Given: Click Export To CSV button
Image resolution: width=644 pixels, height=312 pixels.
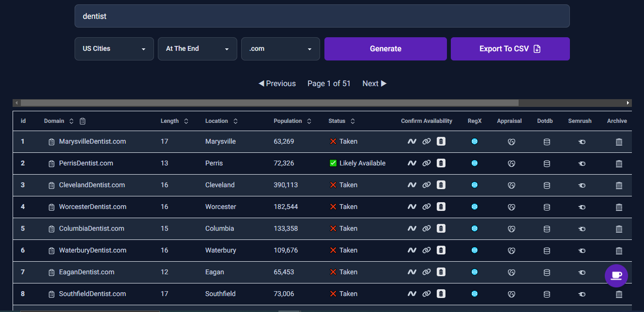Looking at the screenshot, I should 510,49.
